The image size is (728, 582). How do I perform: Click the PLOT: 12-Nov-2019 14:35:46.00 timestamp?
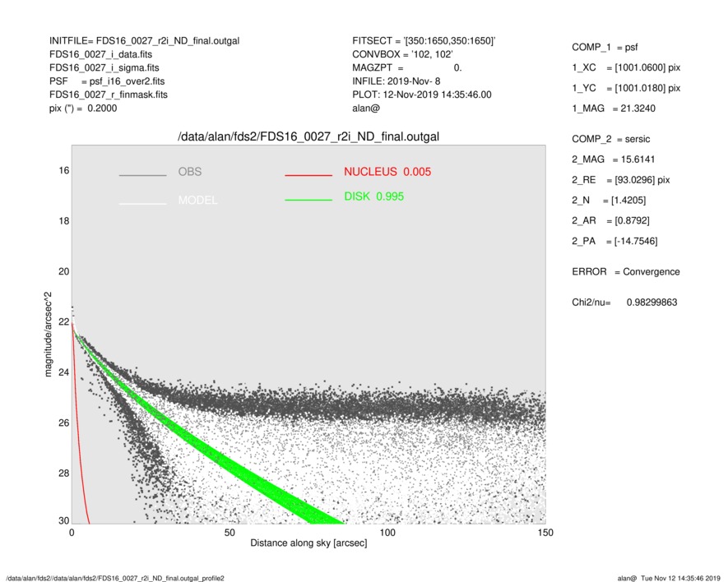tap(421, 95)
